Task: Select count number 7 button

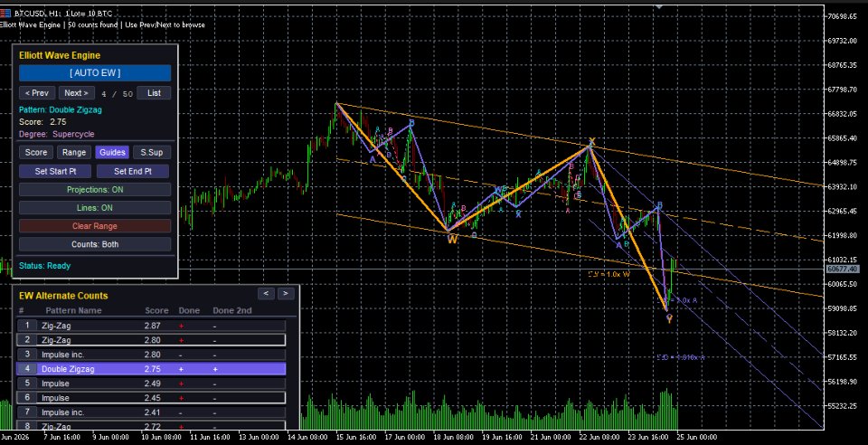Action: [x=26, y=412]
